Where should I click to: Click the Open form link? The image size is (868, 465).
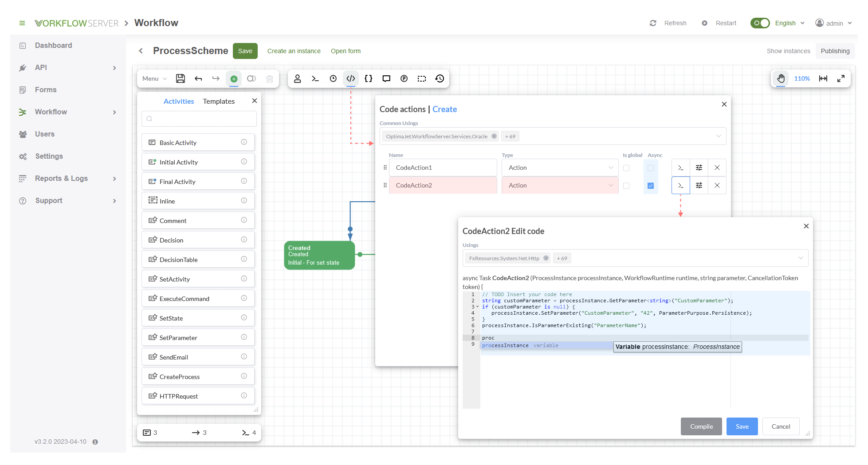[x=346, y=51]
